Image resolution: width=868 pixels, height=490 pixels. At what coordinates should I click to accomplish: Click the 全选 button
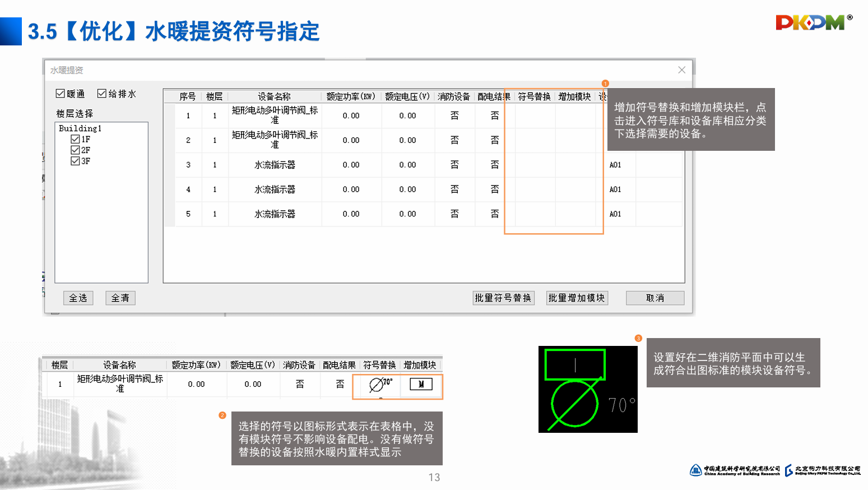(x=78, y=298)
